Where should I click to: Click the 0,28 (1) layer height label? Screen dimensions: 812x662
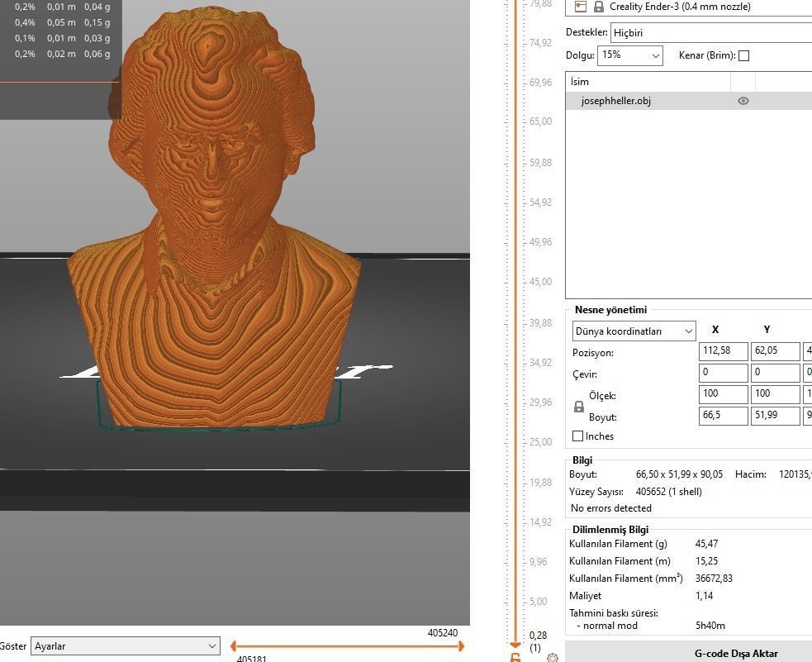coord(538,641)
